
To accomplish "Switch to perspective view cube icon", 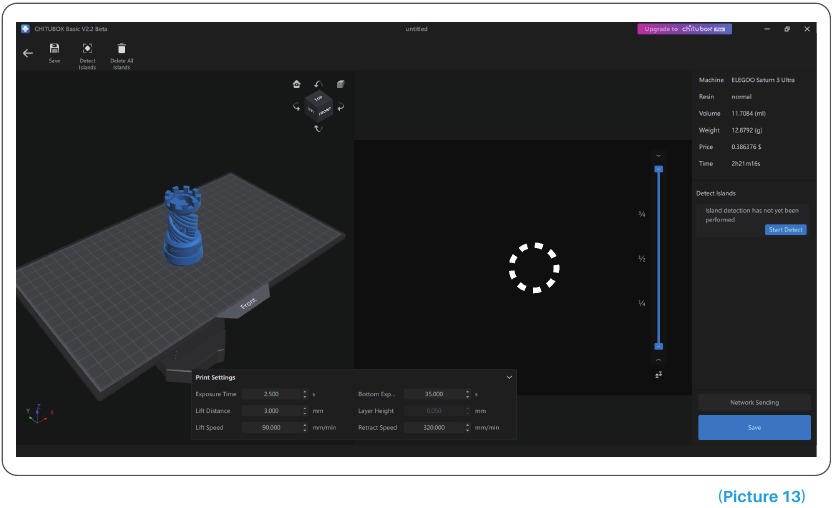I will click(341, 84).
